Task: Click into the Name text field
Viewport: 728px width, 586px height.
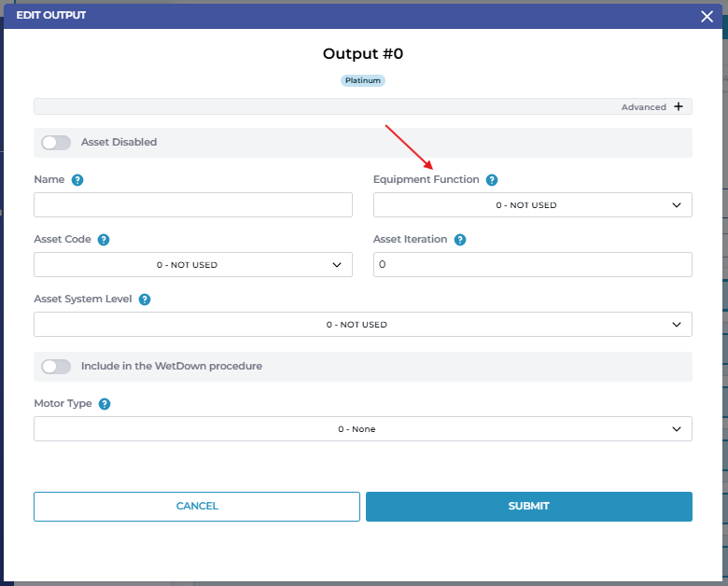Action: pos(192,205)
